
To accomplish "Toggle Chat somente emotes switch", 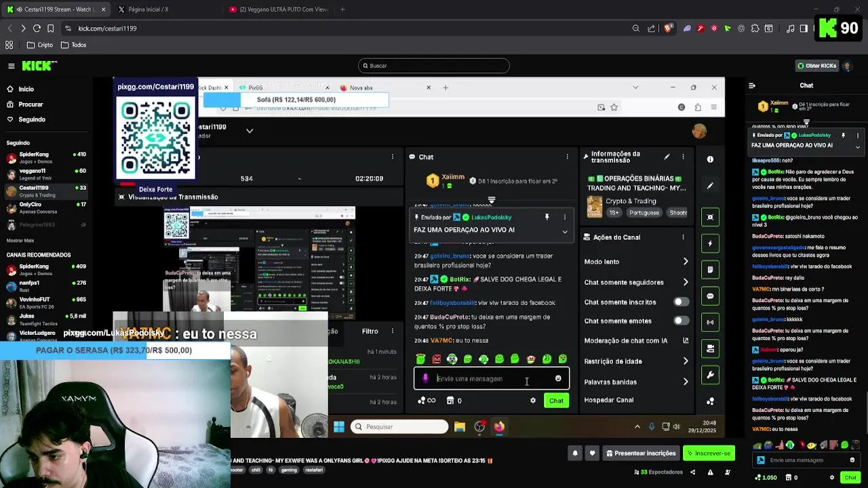I will tap(680, 321).
